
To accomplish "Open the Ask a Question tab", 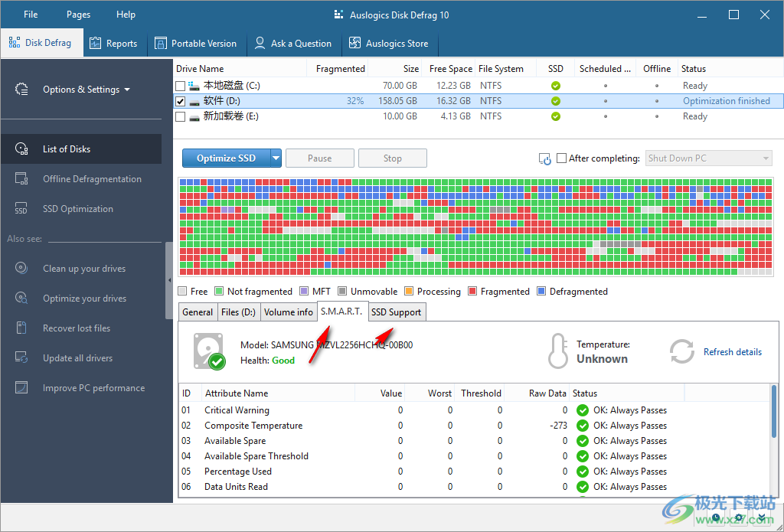I will [293, 44].
